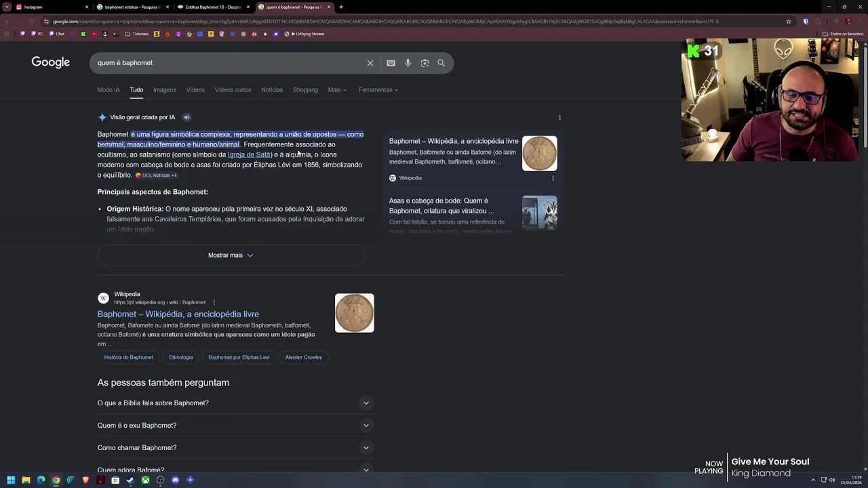This screenshot has height=488, width=868.
Task: Expand 'O que a Bíblia fala sobre Baphomet?'
Action: click(235, 403)
